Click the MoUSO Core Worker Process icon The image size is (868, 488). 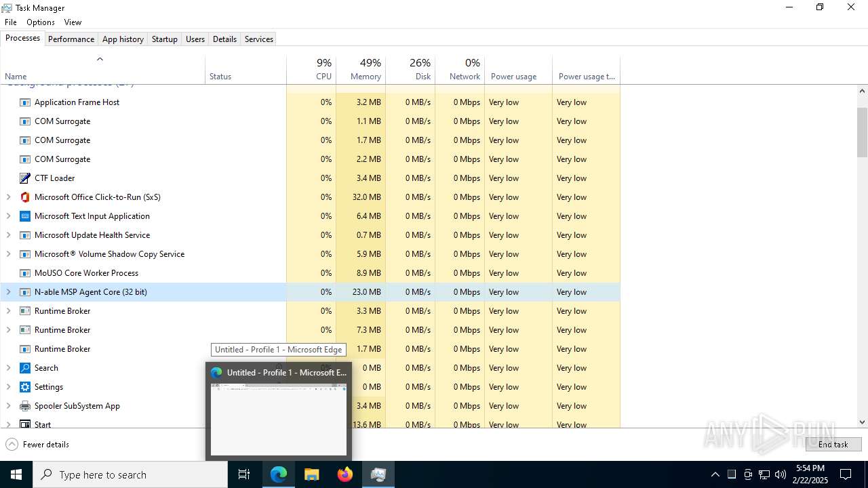25,273
